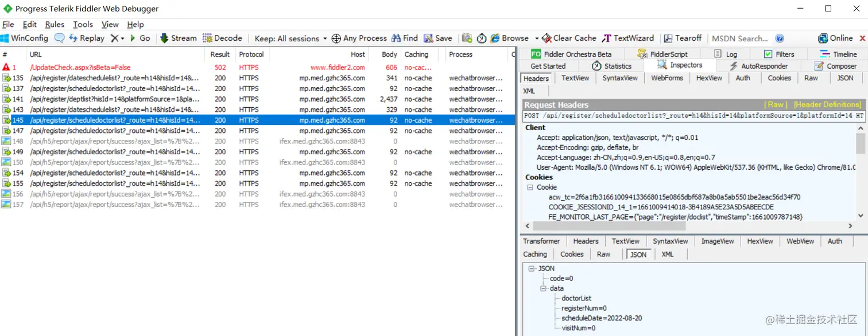Select session 157 report success row

point(258,205)
